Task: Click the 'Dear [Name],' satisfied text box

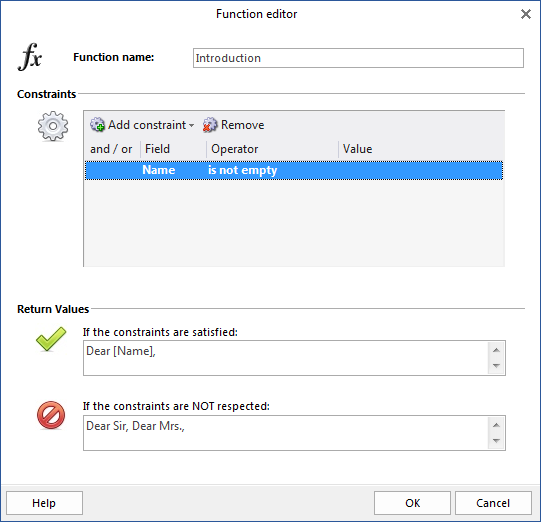Action: (286, 358)
